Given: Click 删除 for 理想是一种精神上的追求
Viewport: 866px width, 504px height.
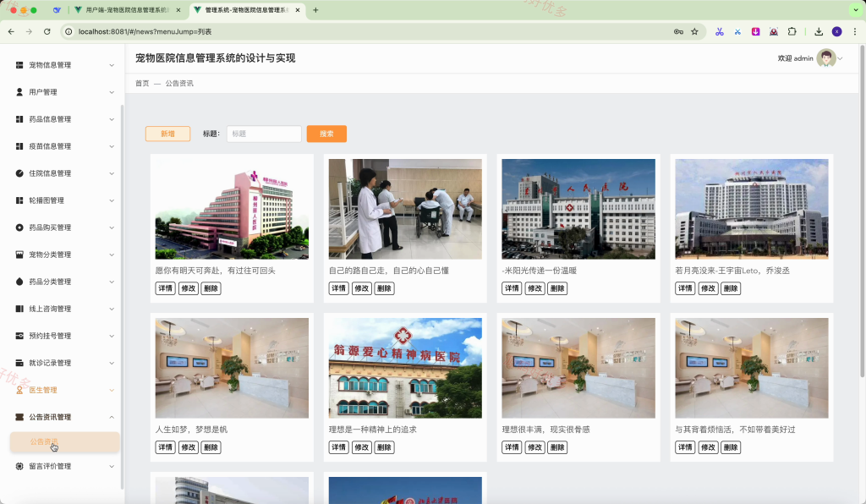Looking at the screenshot, I should coord(384,447).
